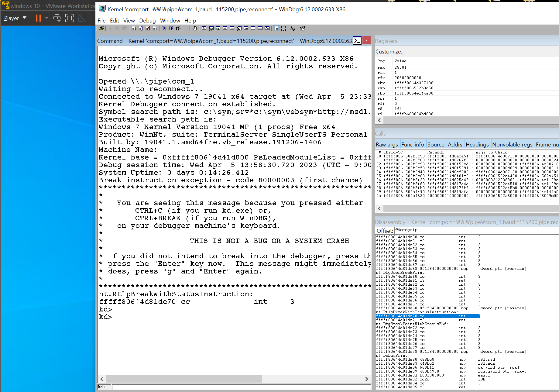Click the kd> command input field
The height and width of the screenshot is (392, 559).
(x=242, y=387)
